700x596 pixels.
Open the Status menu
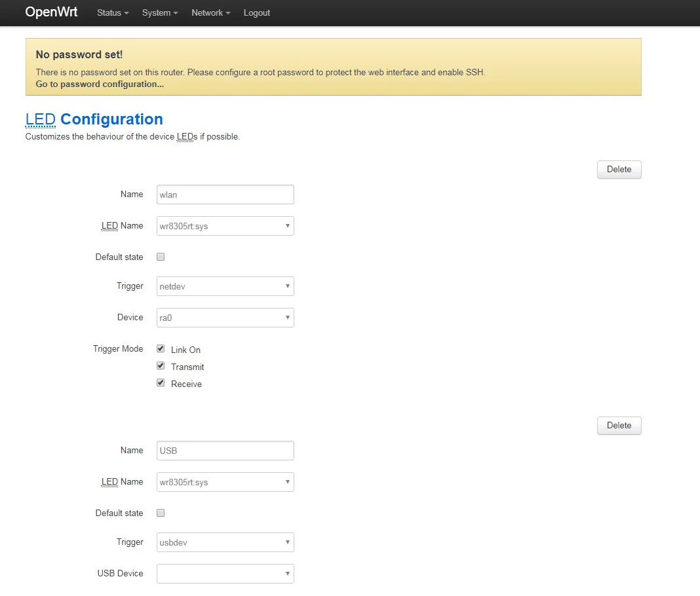tap(113, 13)
